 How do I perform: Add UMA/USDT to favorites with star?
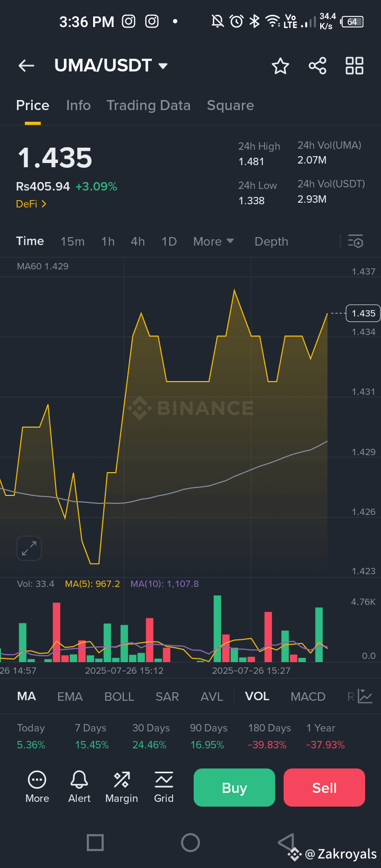click(x=280, y=66)
